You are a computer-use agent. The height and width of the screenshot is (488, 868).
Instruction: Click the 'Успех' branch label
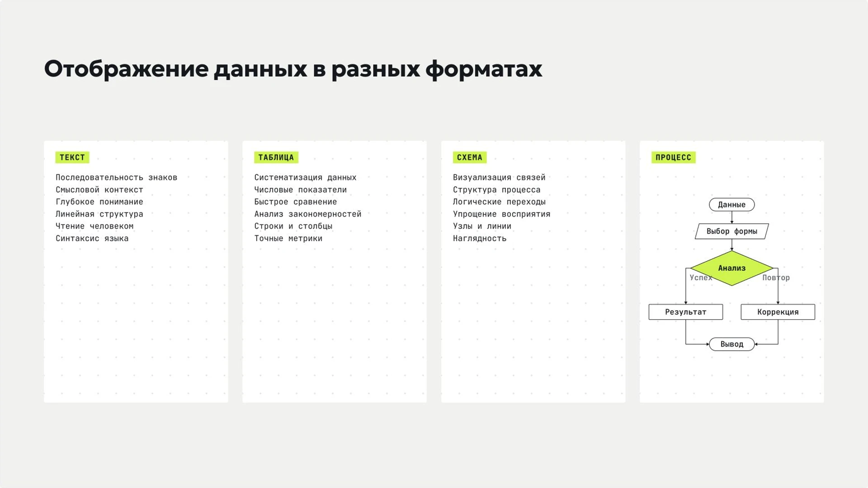pos(701,278)
